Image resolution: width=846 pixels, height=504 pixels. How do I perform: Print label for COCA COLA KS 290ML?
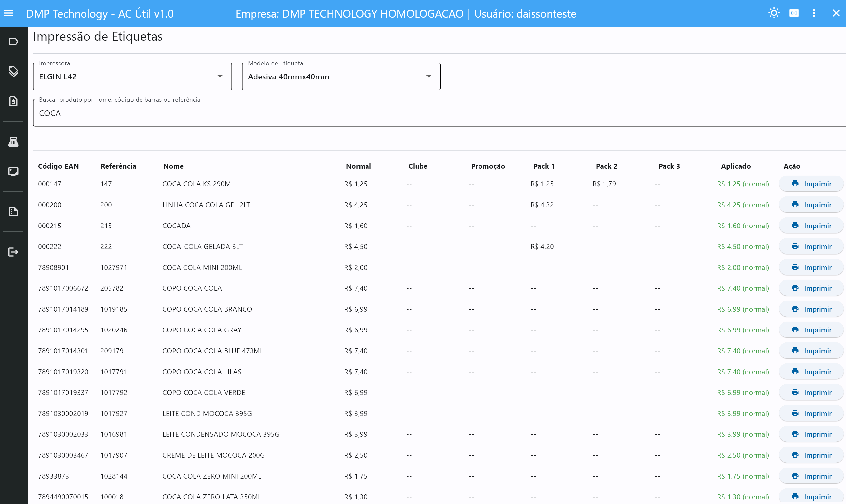811,184
